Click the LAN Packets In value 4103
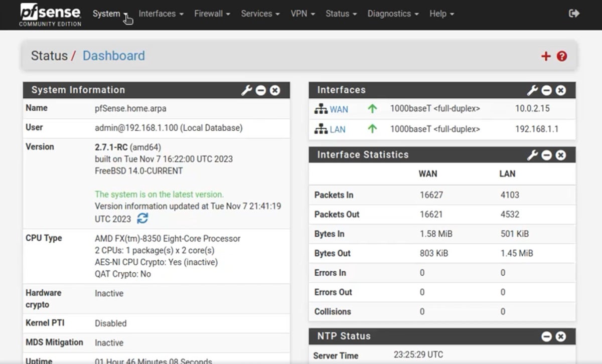Image resolution: width=602 pixels, height=364 pixels. click(x=510, y=195)
